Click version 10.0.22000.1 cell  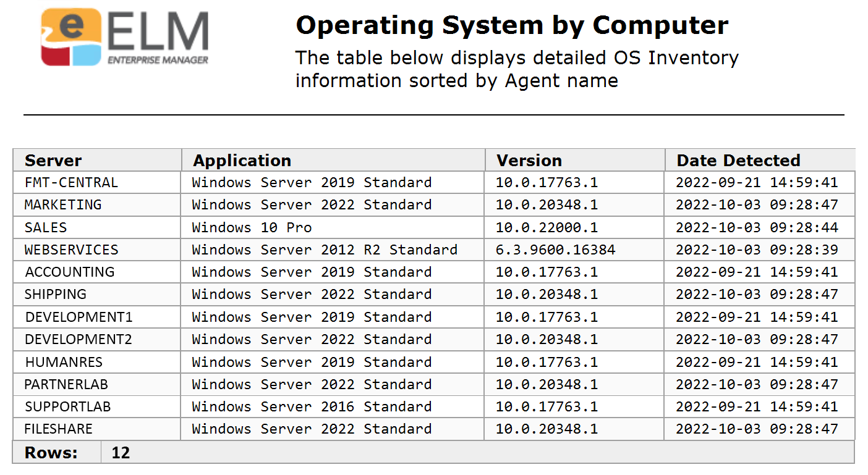tap(575, 227)
